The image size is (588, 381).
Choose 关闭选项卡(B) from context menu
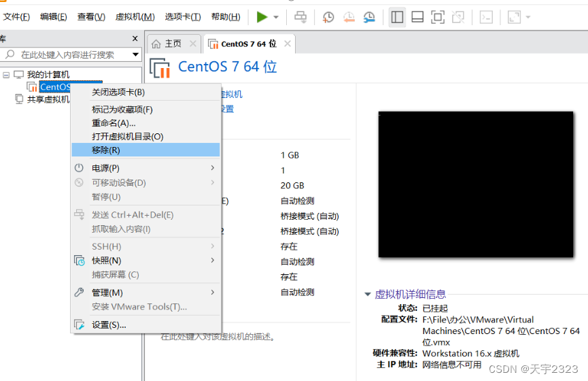[x=145, y=93]
